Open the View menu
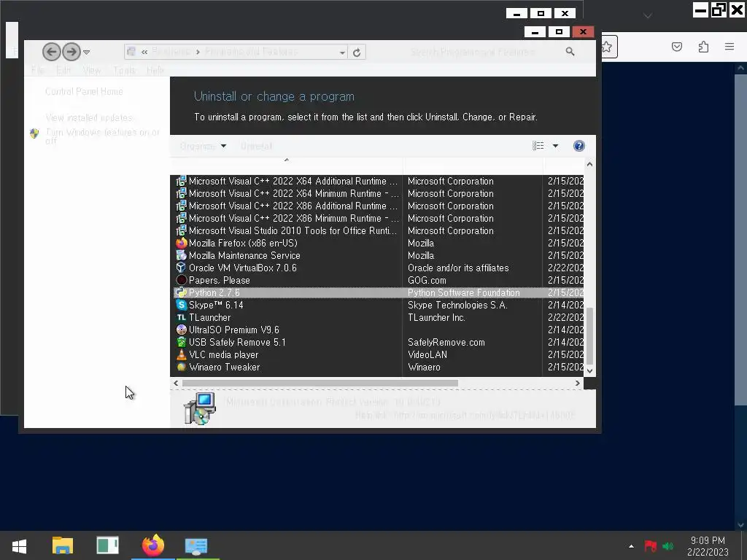This screenshot has height=560, width=747. tap(91, 71)
